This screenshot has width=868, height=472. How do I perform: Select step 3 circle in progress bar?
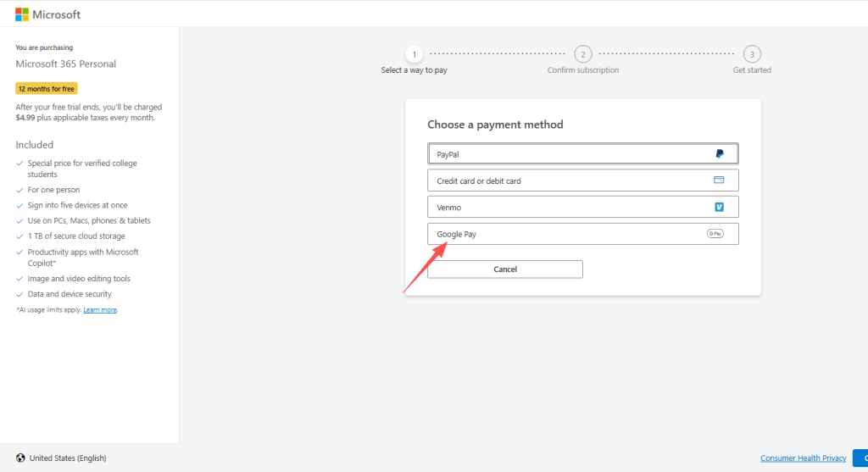tap(752, 54)
